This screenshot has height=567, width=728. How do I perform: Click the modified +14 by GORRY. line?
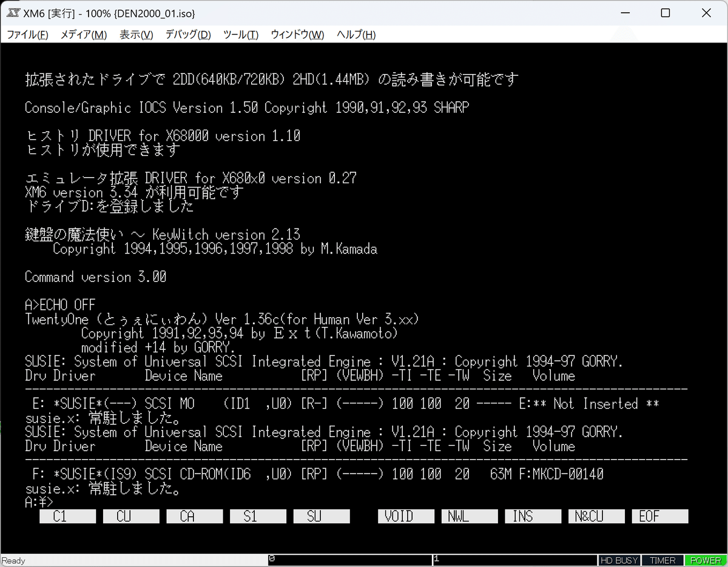coord(158,347)
